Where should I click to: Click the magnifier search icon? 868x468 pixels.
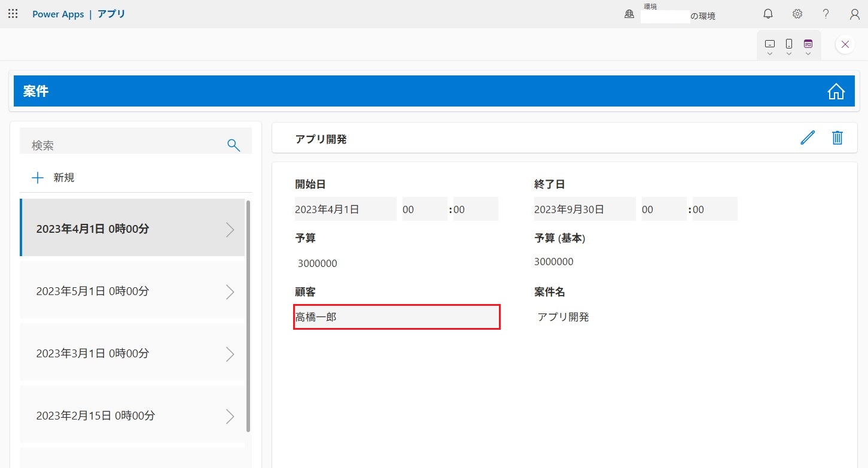[233, 145]
